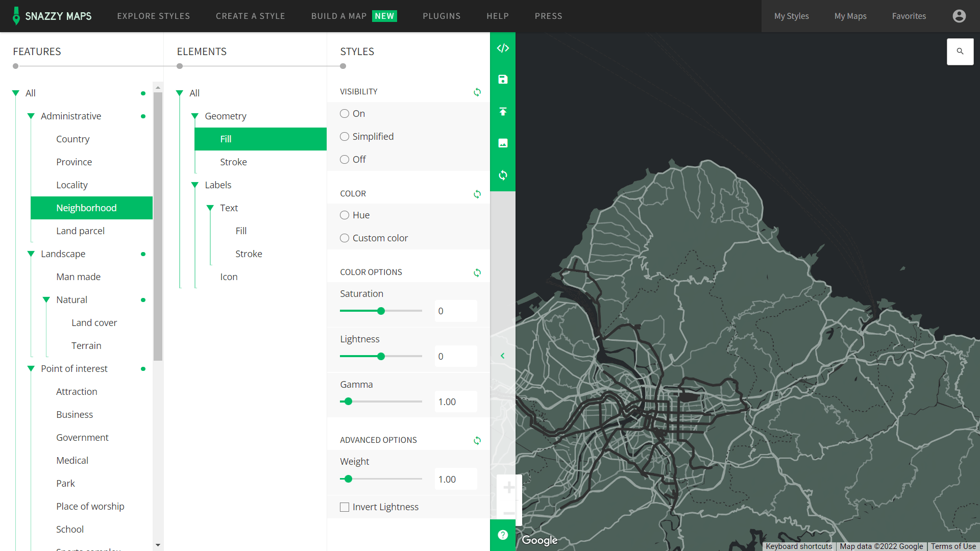The width and height of the screenshot is (980, 551).
Task: Select the Province feature
Action: [x=74, y=162]
